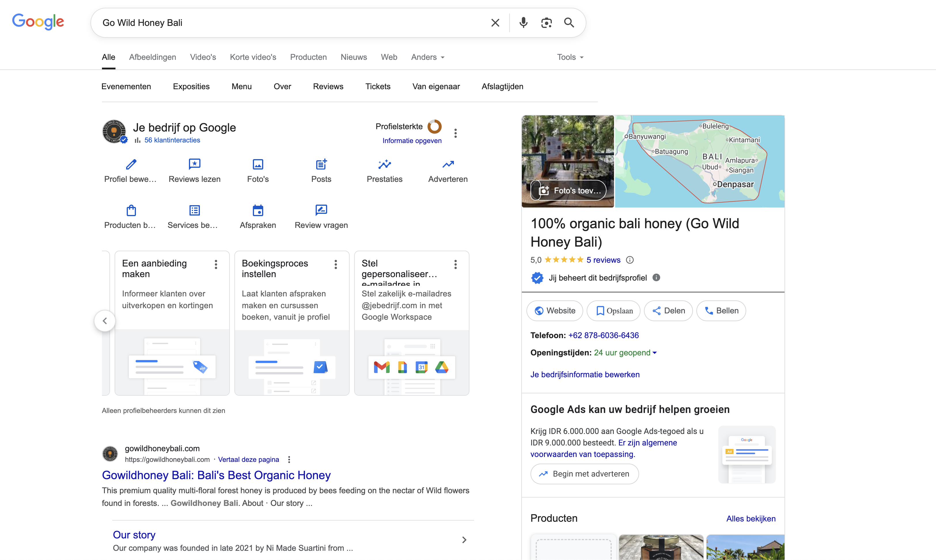The width and height of the screenshot is (936, 560).
Task: Show info icon next to 5 reviews
Action: [x=630, y=260]
